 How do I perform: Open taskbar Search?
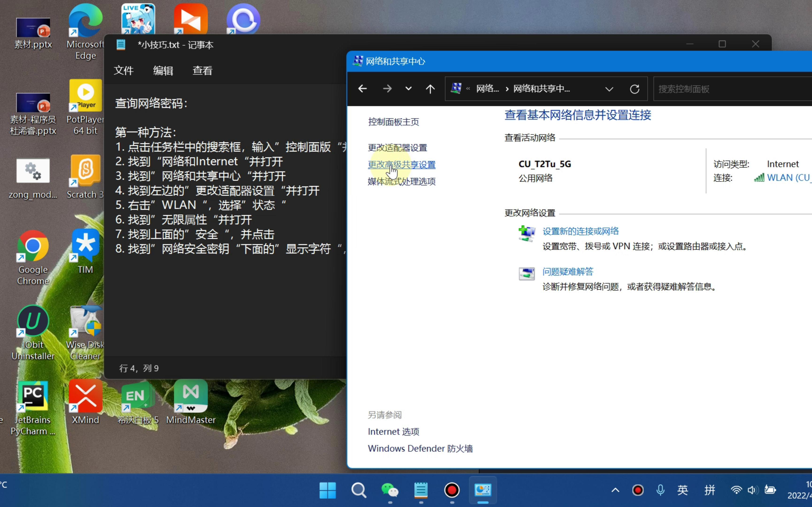point(359,490)
